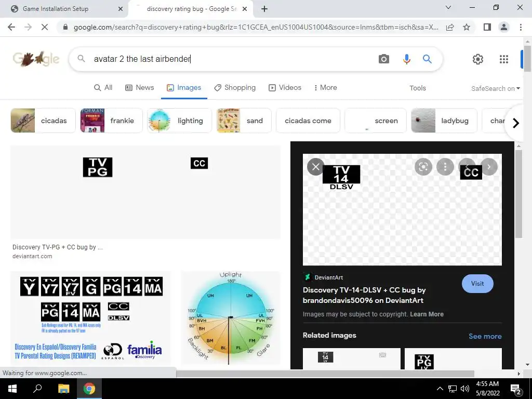Switch to the Videos tab
This screenshot has width=532, height=399.
point(285,87)
